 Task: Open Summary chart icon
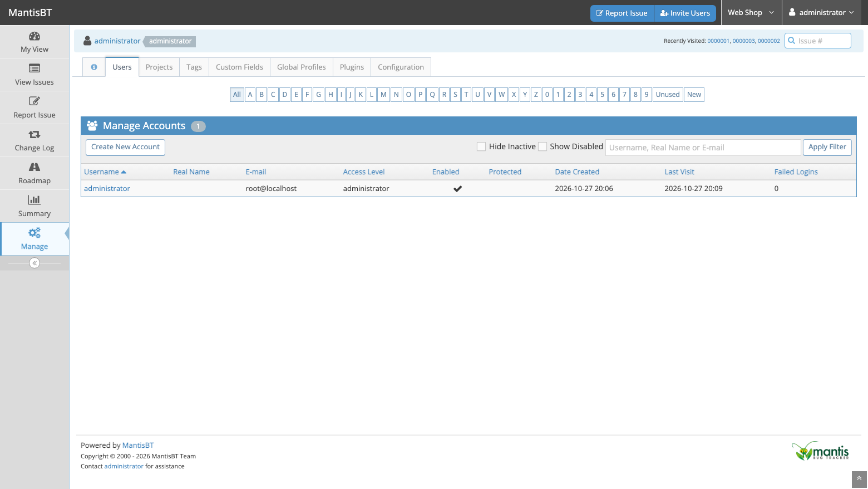34,200
